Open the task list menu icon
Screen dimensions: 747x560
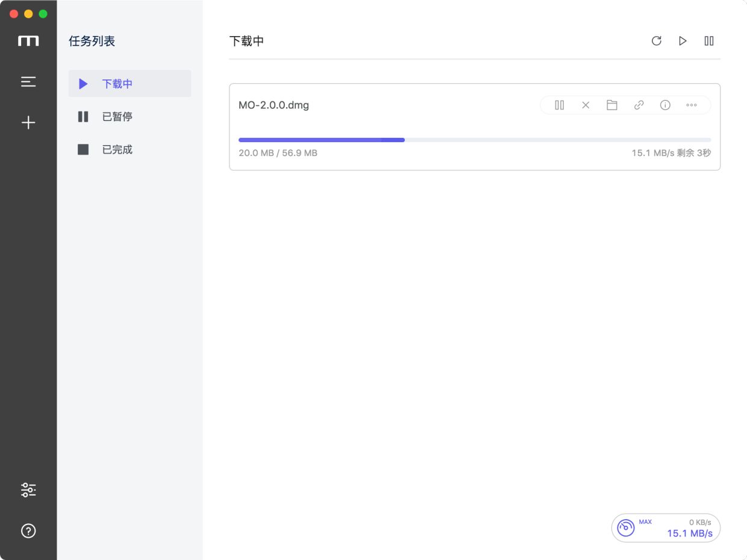28,82
